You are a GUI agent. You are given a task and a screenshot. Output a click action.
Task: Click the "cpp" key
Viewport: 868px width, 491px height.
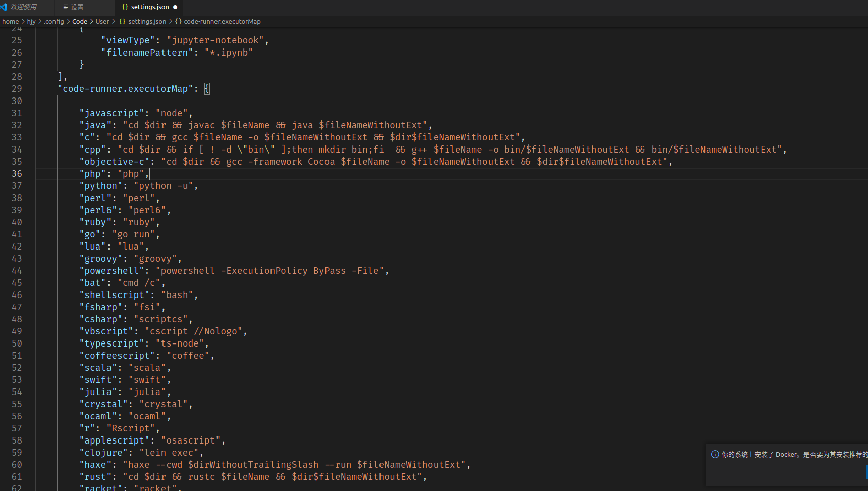pyautogui.click(x=93, y=150)
